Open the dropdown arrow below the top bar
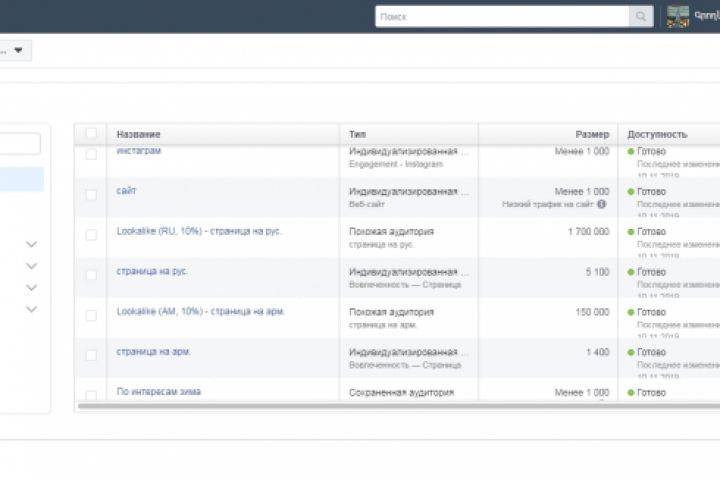Image resolution: width=720 pixels, height=480 pixels. (18, 50)
